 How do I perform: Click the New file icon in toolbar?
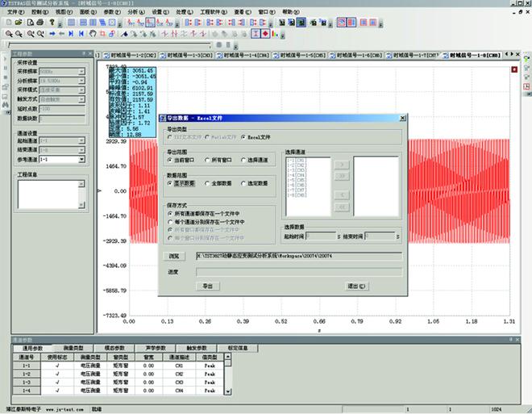tap(6, 23)
